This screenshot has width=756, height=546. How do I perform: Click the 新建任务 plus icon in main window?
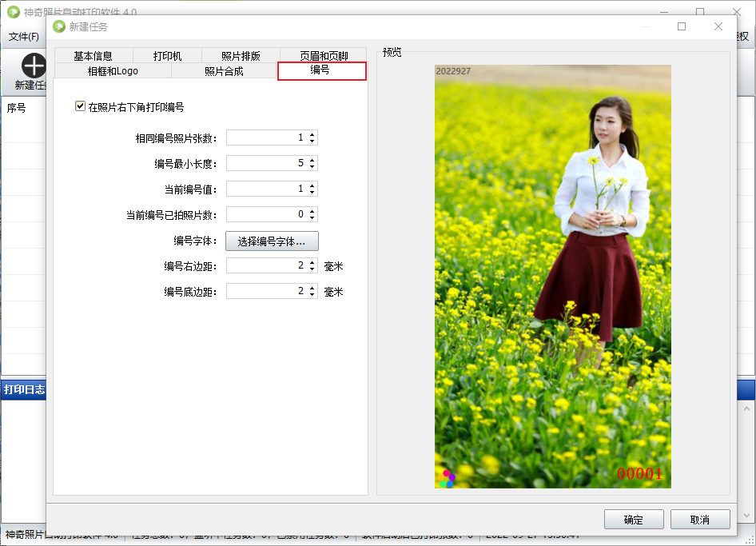click(34, 66)
